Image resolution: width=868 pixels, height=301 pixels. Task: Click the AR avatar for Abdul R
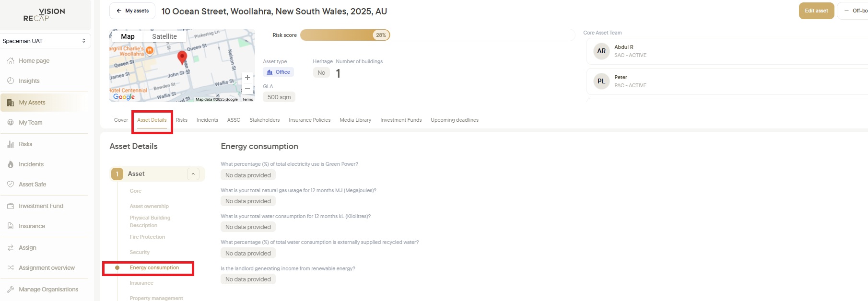[x=601, y=51]
